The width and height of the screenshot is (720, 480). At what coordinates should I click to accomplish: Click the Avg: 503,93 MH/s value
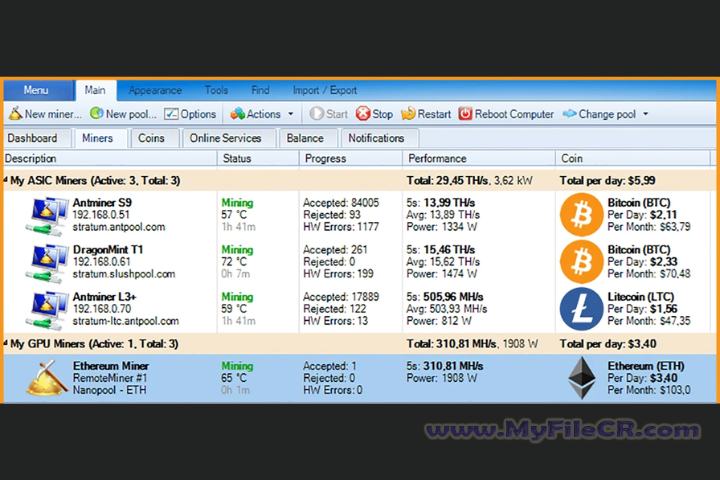(x=447, y=309)
